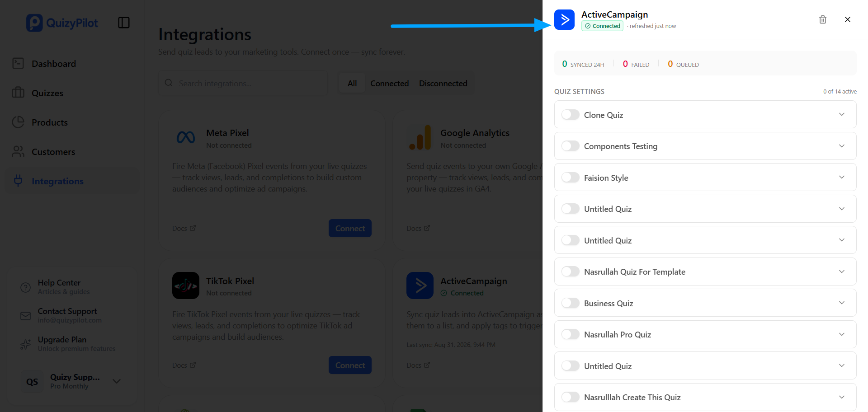
Task: Open Docs link on TikTok Pixel card
Action: (x=184, y=365)
